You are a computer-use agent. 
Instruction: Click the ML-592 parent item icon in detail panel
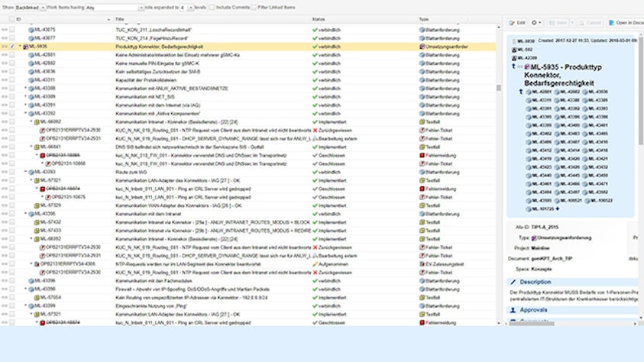pyautogui.click(x=514, y=50)
